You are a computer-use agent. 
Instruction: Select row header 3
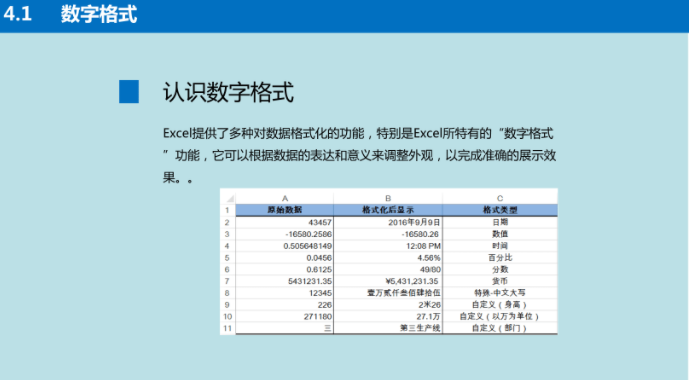pos(228,234)
